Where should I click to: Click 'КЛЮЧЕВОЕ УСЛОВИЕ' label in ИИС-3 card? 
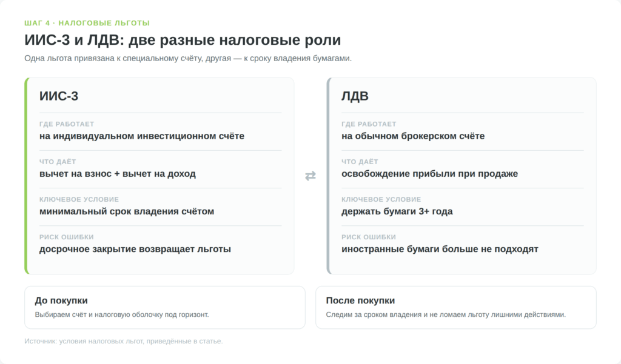pyautogui.click(x=79, y=199)
